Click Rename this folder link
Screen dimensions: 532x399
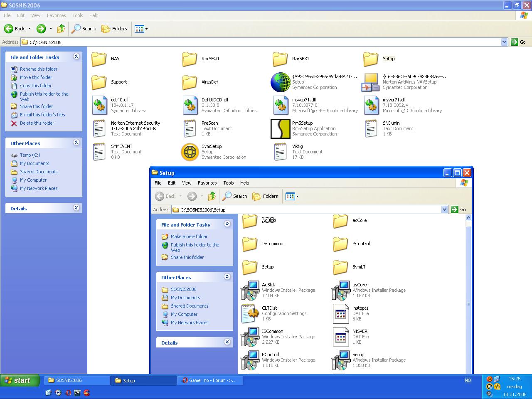(39, 69)
